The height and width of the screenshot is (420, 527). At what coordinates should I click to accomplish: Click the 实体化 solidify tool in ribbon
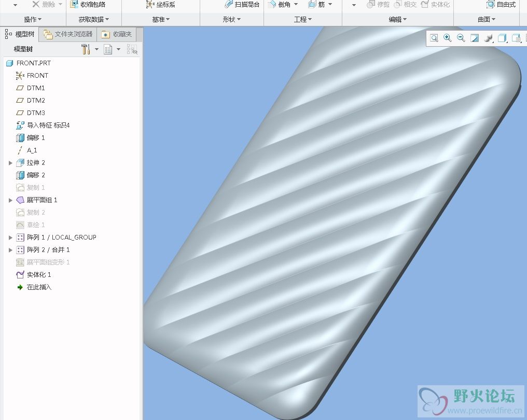click(x=435, y=4)
